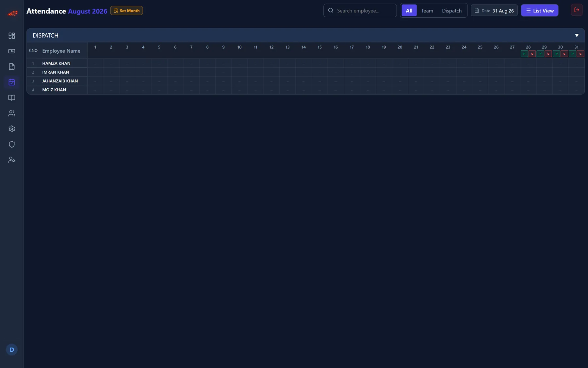Collapse the DISPATCH section with triangle arrow
Image resolution: width=588 pixels, height=368 pixels.
tap(577, 35)
